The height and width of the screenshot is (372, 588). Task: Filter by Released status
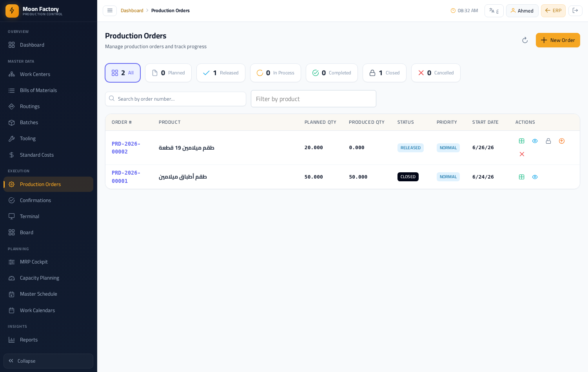pyautogui.click(x=221, y=73)
